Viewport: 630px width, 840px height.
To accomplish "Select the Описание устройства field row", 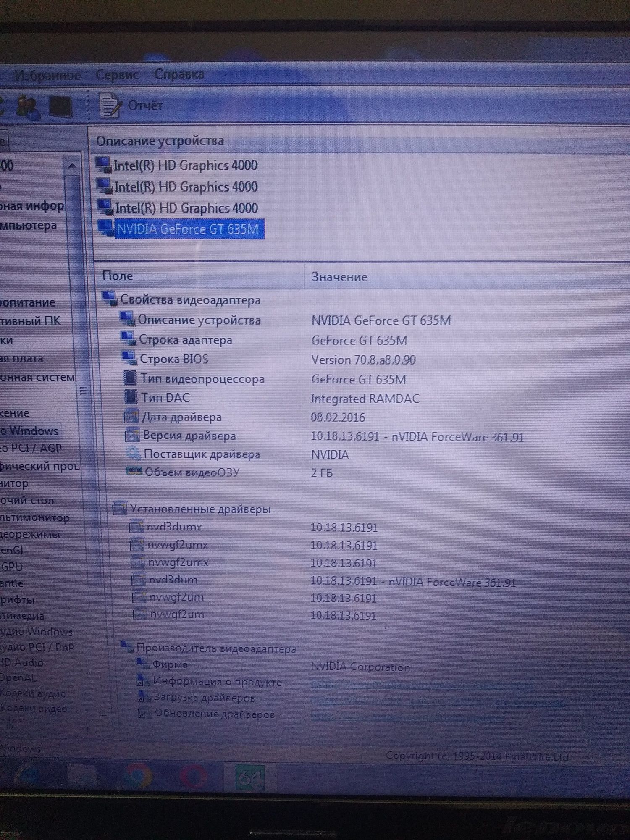I will point(199,320).
